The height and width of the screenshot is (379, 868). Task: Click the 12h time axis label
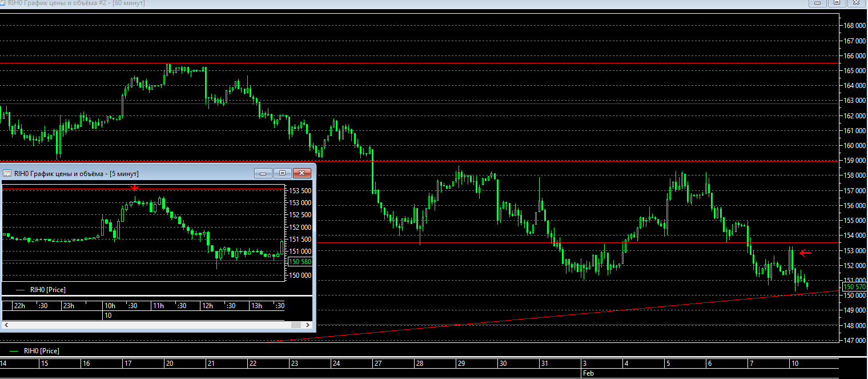coord(207,306)
